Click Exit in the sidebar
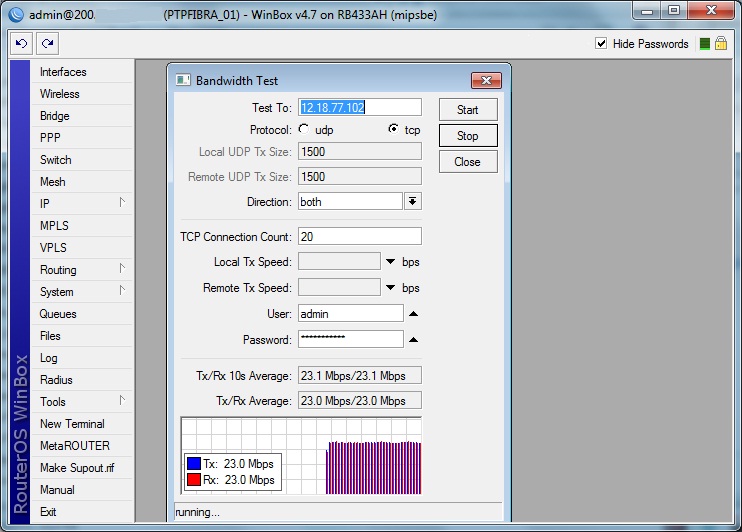This screenshot has width=742, height=532. 81,512
